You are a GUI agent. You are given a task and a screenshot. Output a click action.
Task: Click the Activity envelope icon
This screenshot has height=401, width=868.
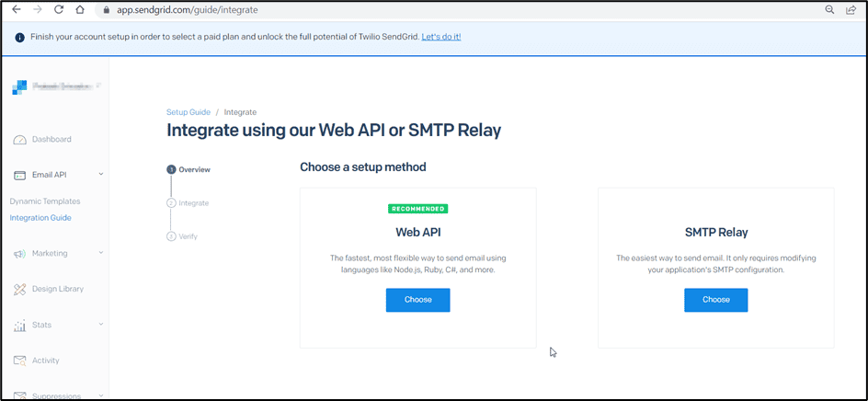(x=19, y=361)
